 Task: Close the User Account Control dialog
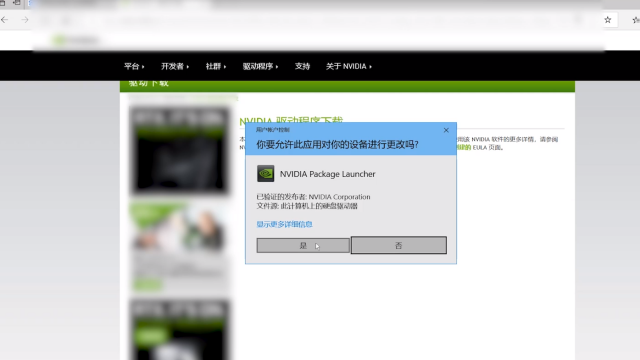tap(446, 130)
